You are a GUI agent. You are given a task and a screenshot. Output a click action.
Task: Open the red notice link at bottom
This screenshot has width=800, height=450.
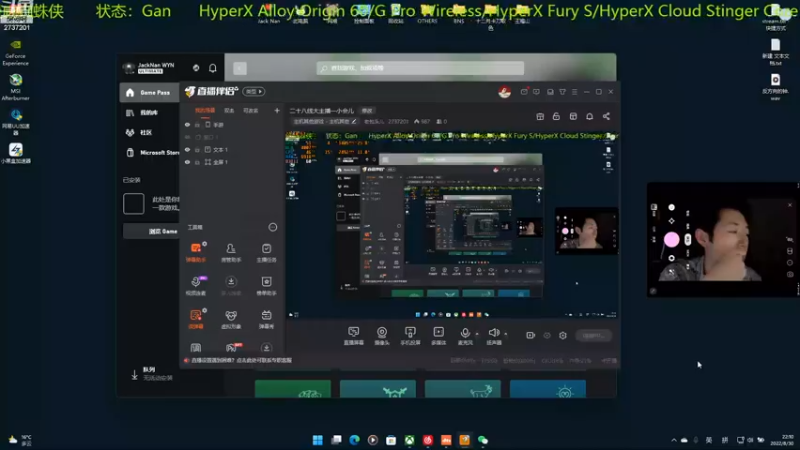pos(238,360)
